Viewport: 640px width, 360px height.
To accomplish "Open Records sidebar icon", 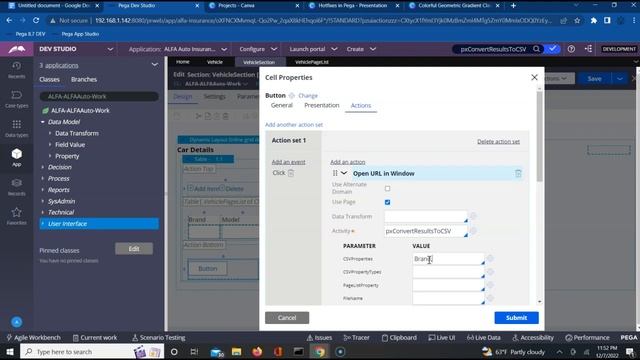I will coord(16,187).
